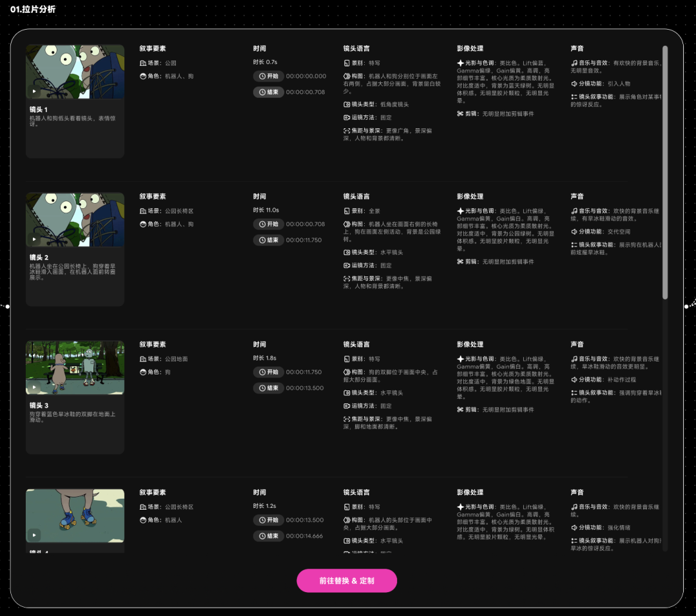Click the 结束 button at 00:00:00.708

(x=269, y=92)
